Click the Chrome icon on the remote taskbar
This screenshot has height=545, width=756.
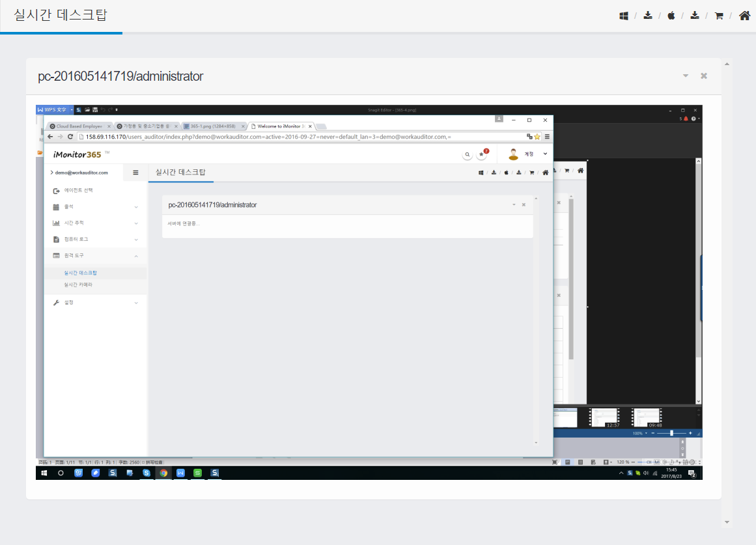(x=163, y=473)
